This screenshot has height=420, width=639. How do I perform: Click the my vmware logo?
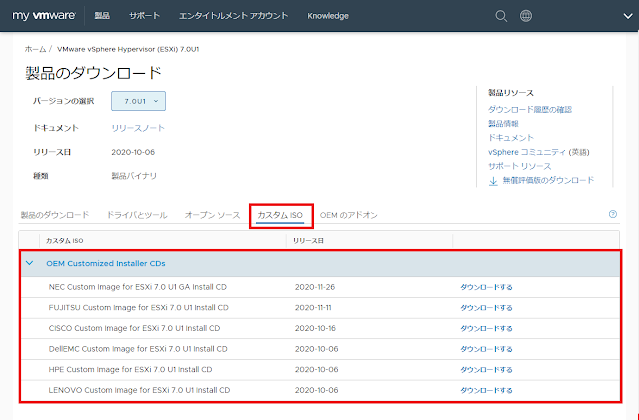(44, 16)
